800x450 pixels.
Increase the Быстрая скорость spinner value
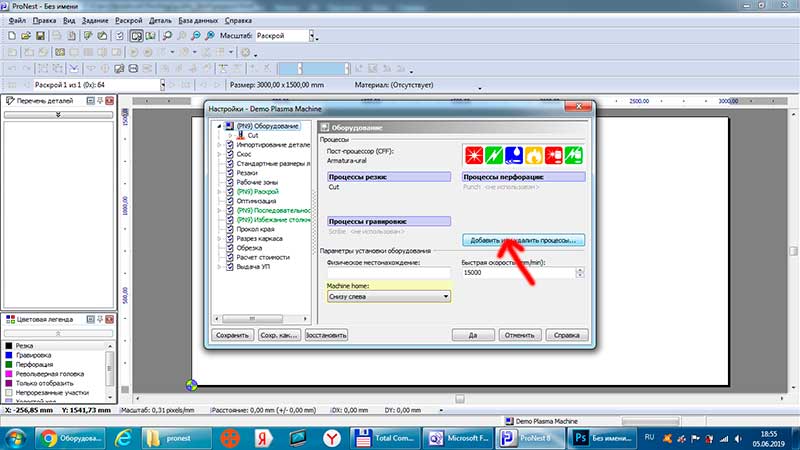(580, 270)
